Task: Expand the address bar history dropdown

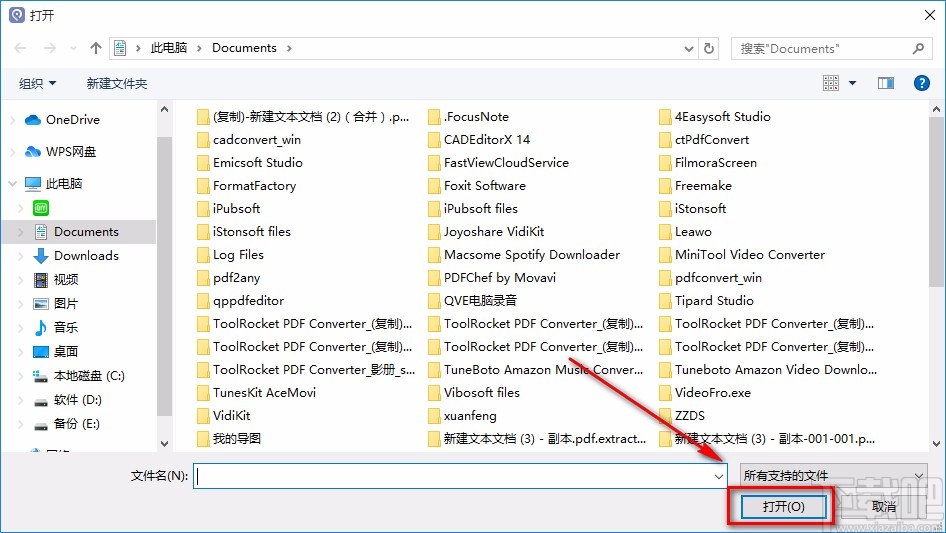Action: 689,49
